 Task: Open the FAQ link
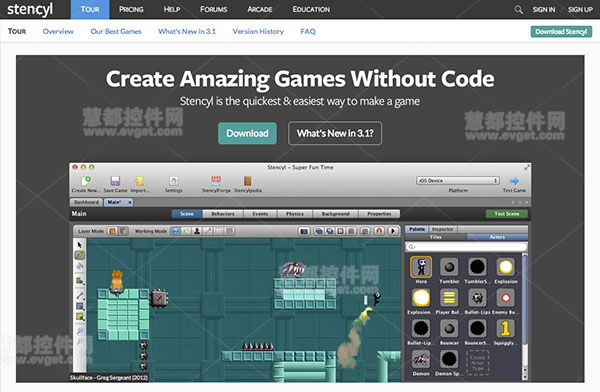pos(308,31)
